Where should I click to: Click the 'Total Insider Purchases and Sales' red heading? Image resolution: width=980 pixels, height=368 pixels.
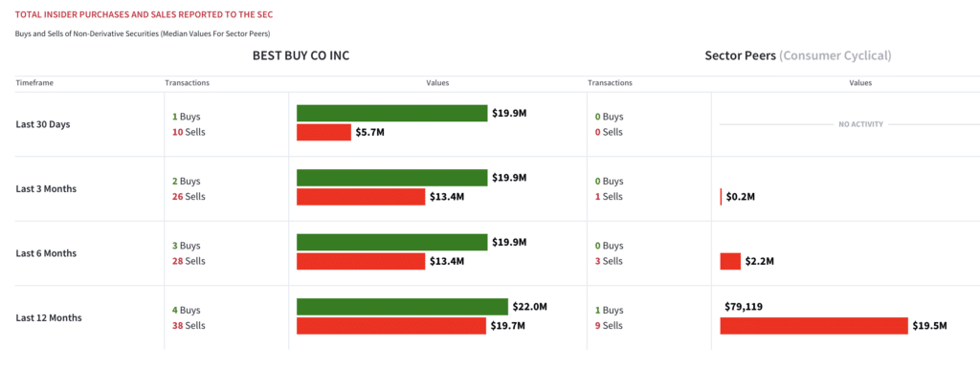click(x=144, y=13)
